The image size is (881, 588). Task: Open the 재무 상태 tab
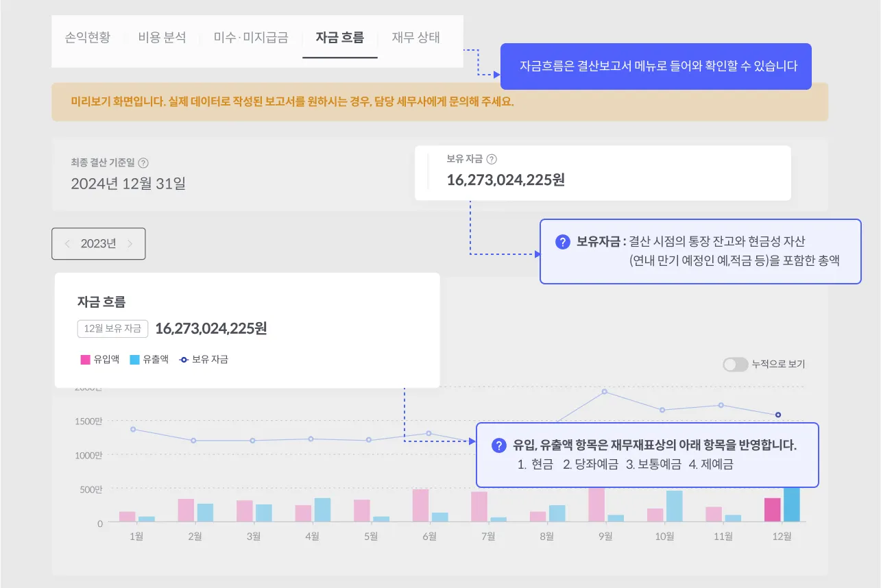(x=416, y=38)
